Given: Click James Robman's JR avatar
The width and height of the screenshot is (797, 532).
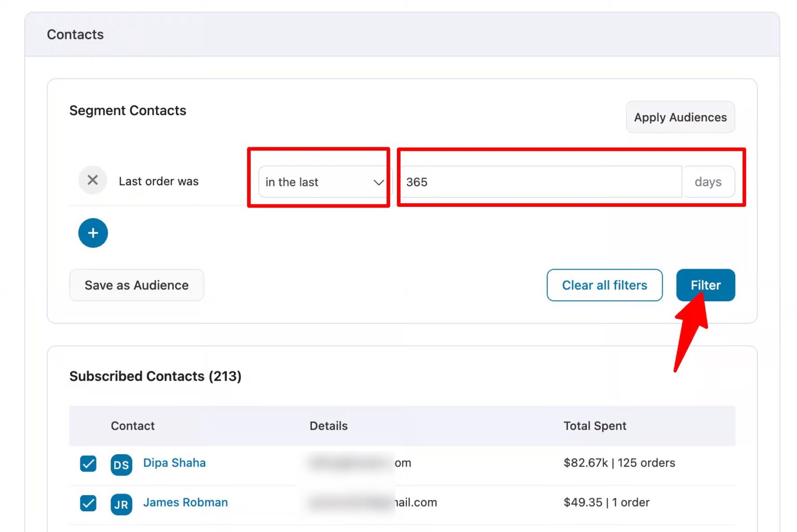Looking at the screenshot, I should pyautogui.click(x=121, y=504).
